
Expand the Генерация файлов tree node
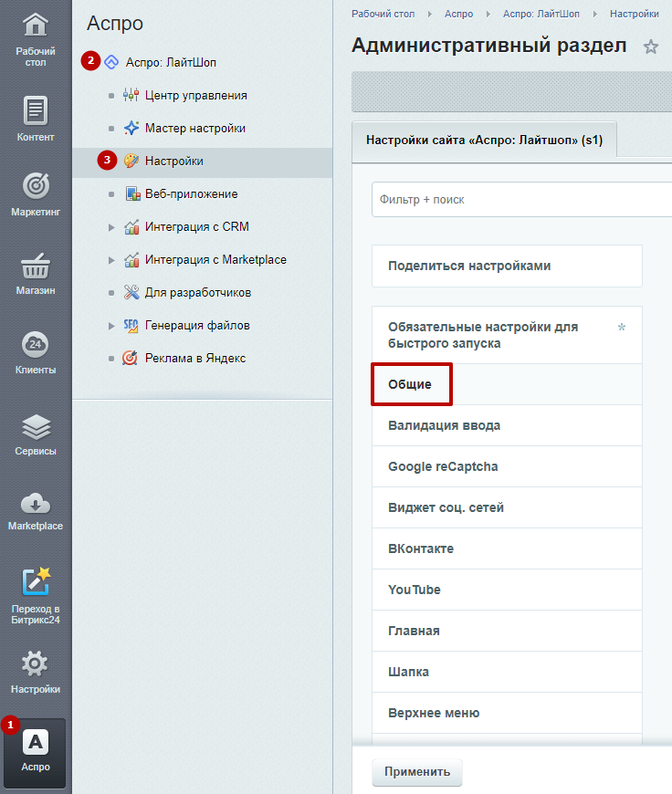pos(111,326)
